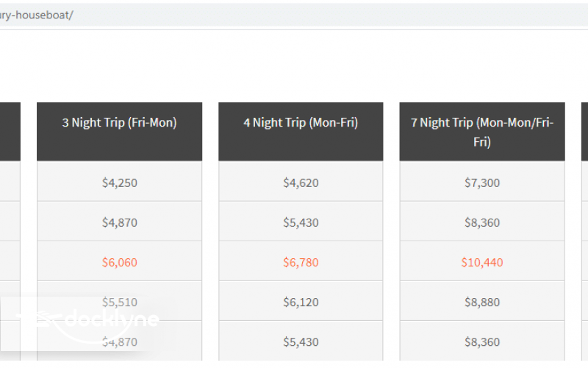The width and height of the screenshot is (588, 368).
Task: Select the "3 Night Trip (Fri-Mon)" column header
Action: [x=119, y=123]
